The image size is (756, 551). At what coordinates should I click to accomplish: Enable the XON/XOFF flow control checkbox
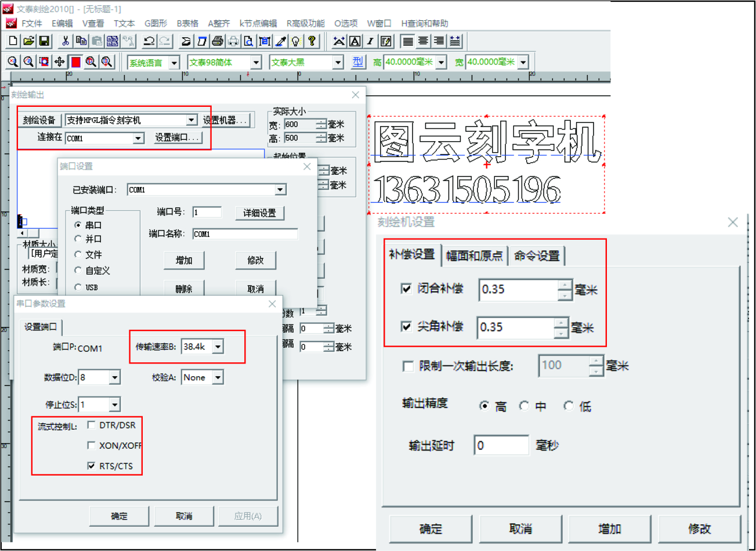tap(91, 445)
